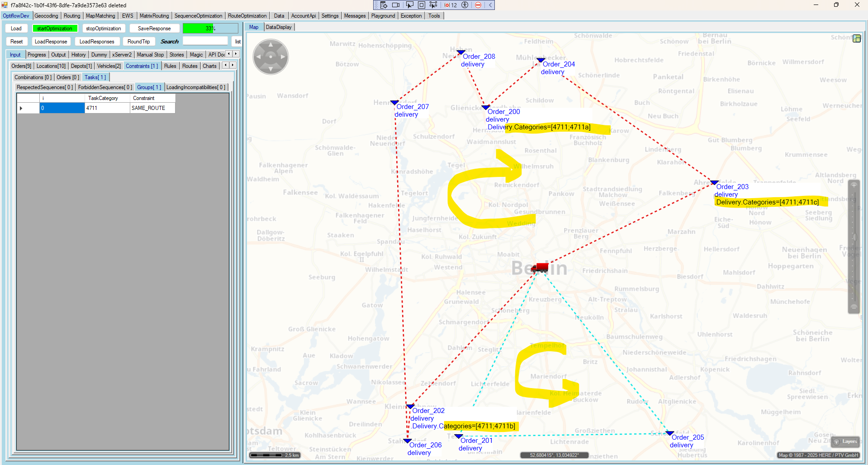Screen dimensions: 868x465
Task: Open the map overview icon in top-right corner
Action: [856, 38]
